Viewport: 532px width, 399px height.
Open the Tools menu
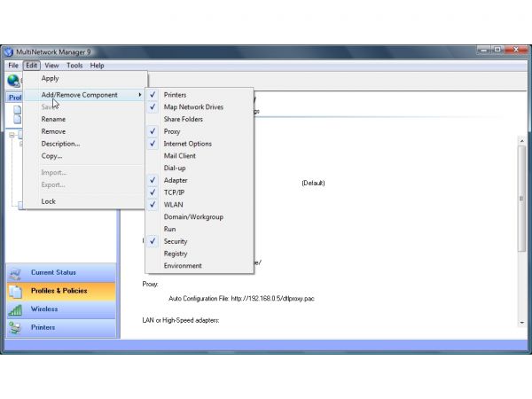pos(74,66)
